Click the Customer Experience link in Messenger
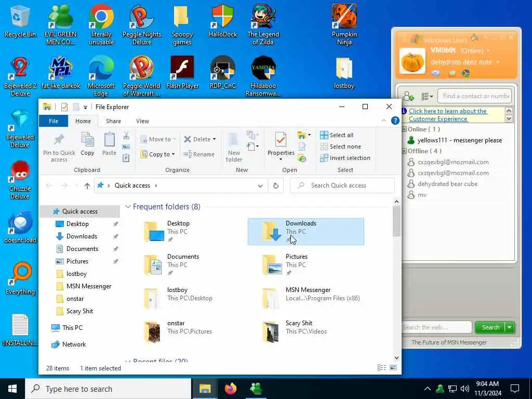 point(448,115)
